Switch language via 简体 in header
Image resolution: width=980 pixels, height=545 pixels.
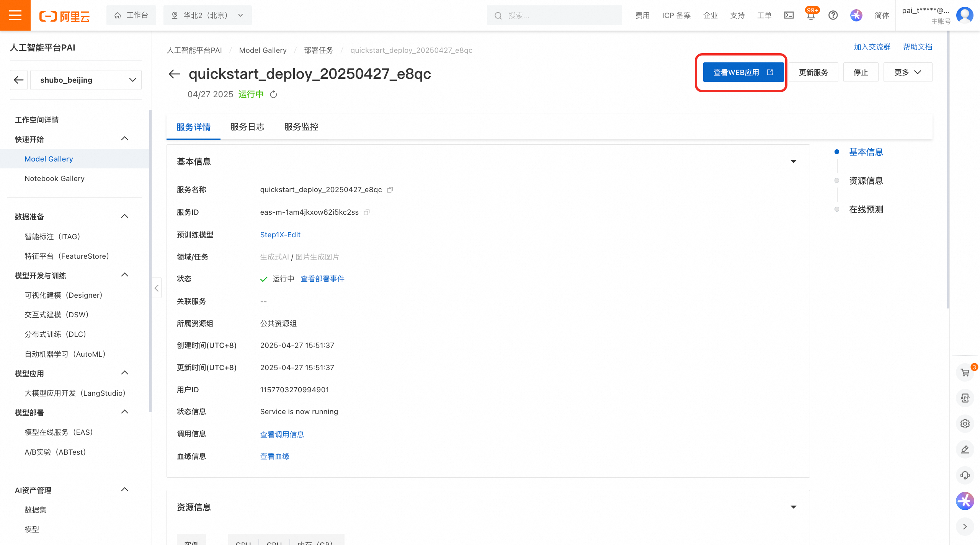(882, 15)
